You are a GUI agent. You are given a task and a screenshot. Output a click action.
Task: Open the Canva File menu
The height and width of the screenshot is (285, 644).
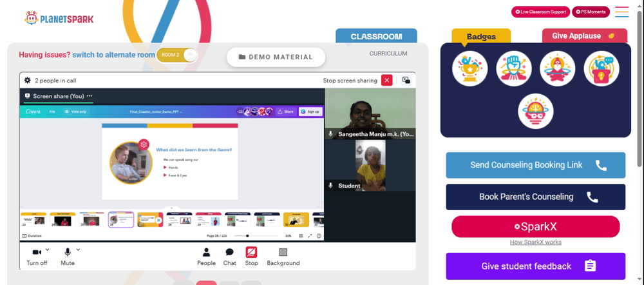pyautogui.click(x=52, y=112)
